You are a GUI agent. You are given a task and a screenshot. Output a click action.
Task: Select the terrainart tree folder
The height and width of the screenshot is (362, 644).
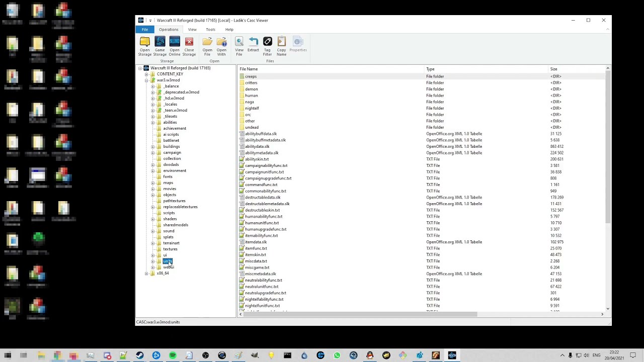point(171,243)
